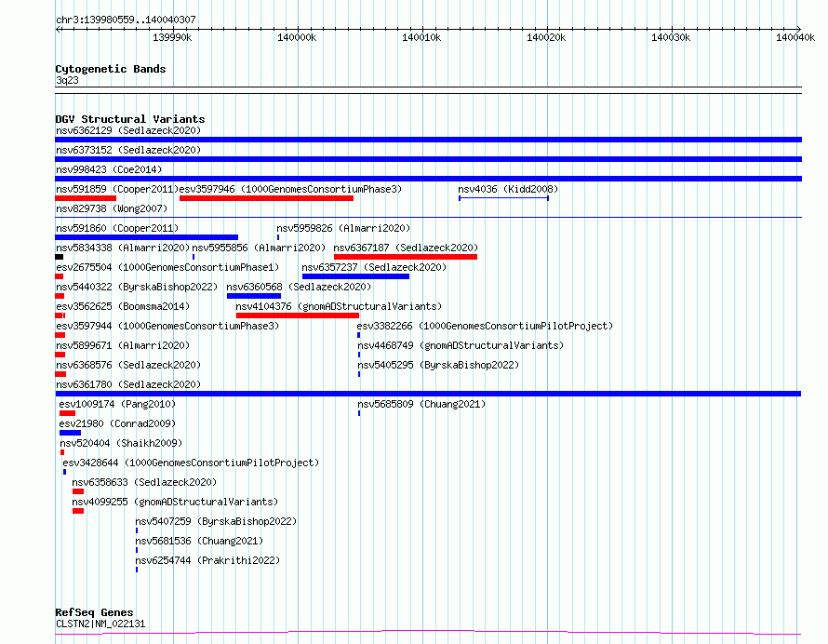Image resolution: width=828 pixels, height=644 pixels.
Task: Click the blue bar under nsv6360568
Action: point(254,296)
